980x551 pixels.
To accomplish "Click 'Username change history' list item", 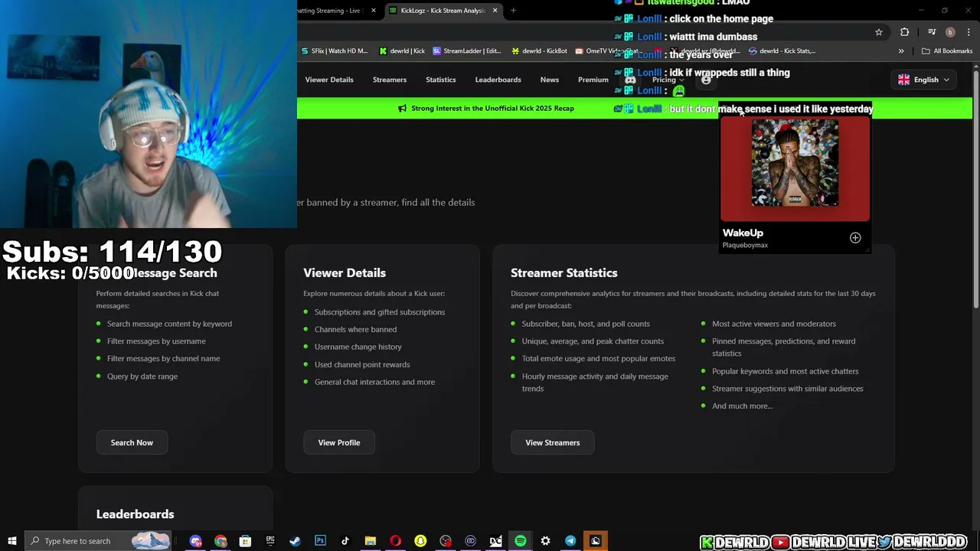I will (358, 347).
